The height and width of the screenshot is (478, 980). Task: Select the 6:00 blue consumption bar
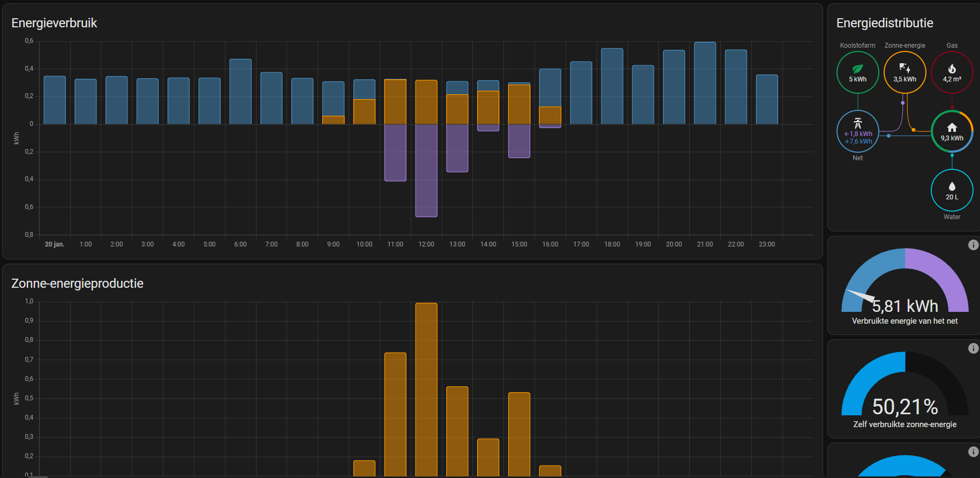tap(240, 91)
